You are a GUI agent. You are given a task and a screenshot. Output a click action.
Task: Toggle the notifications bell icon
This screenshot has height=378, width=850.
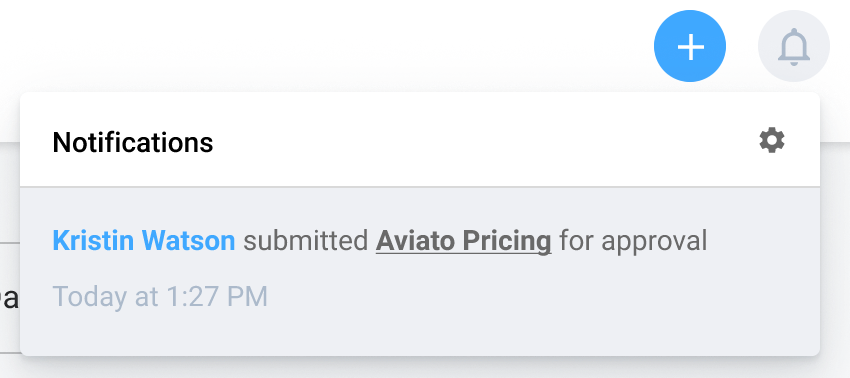point(794,46)
